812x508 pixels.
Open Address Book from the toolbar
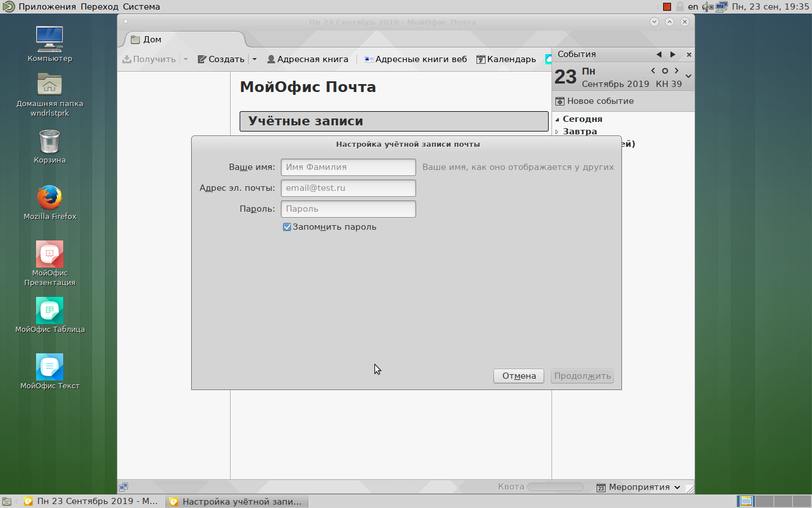(x=307, y=59)
